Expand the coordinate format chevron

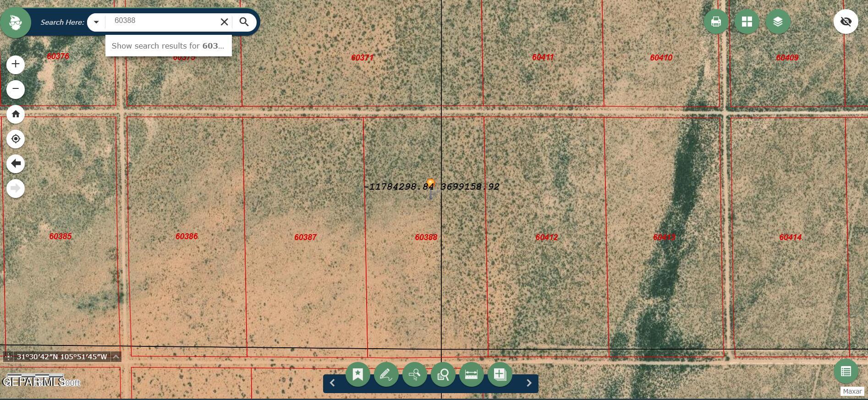[x=116, y=356]
